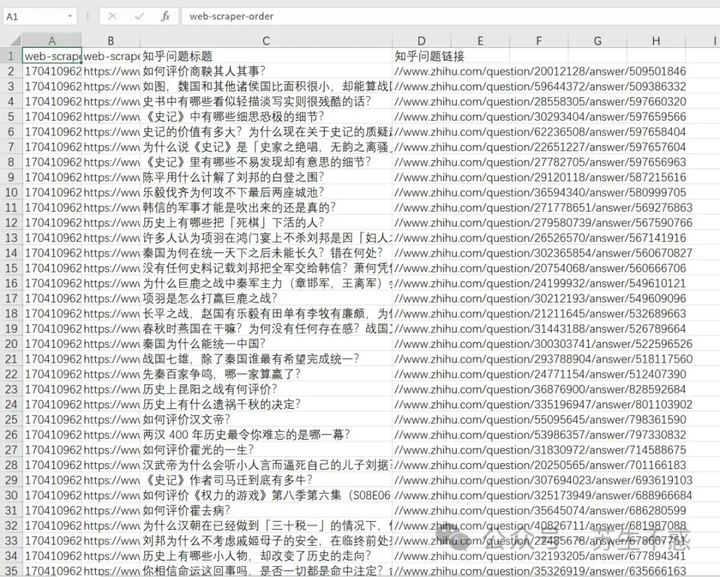
Task: Select column B header
Action: [x=111, y=41]
